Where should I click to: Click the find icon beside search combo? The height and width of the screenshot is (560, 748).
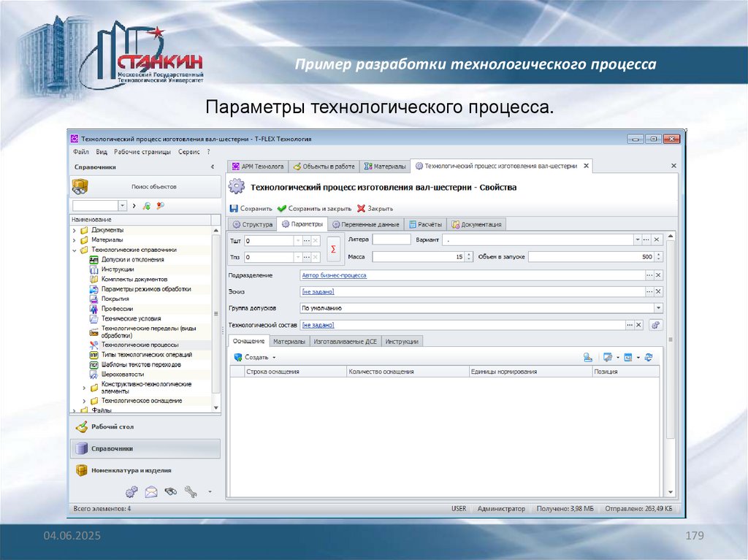(146, 206)
